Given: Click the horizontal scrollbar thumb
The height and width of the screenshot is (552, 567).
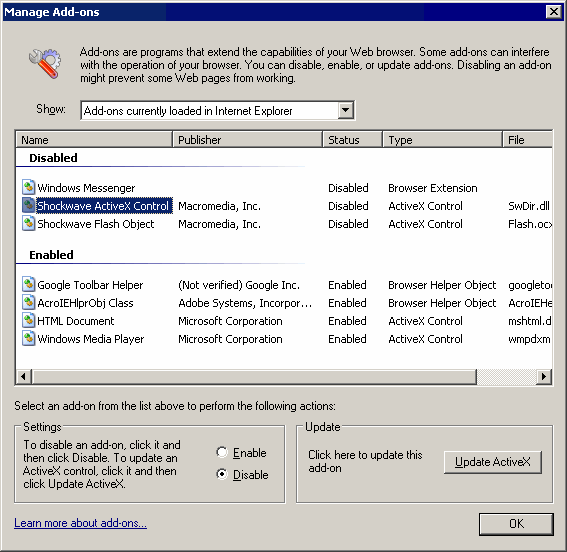Looking at the screenshot, I should 254,376.
